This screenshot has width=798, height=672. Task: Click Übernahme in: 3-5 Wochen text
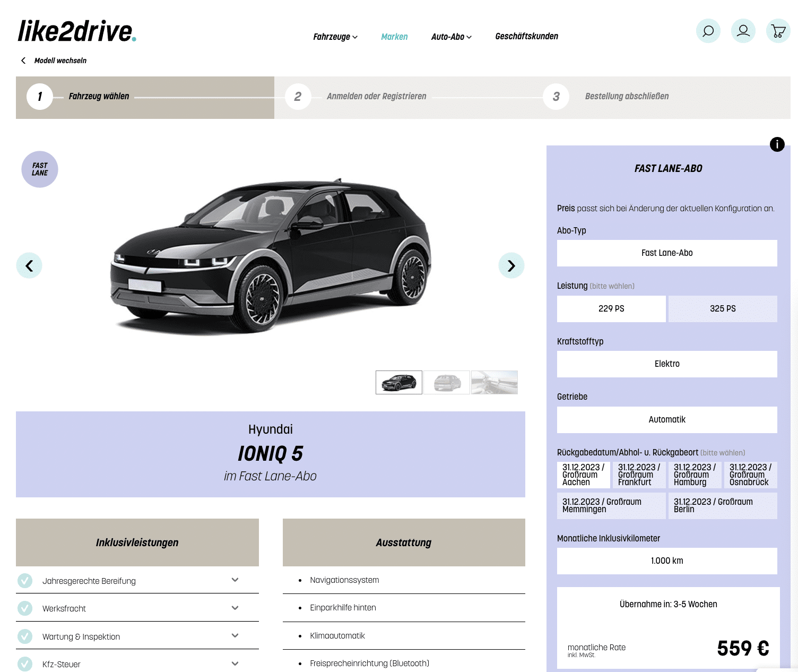[x=668, y=605]
